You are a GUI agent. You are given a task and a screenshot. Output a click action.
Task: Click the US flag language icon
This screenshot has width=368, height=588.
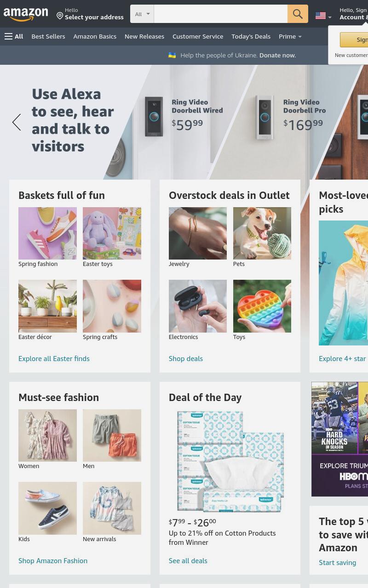click(x=321, y=16)
